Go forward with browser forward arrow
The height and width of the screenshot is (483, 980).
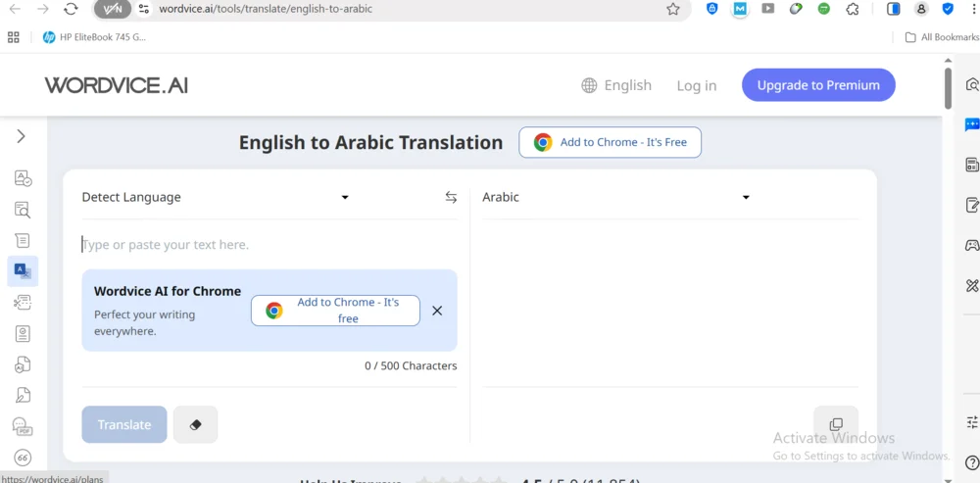click(x=42, y=9)
